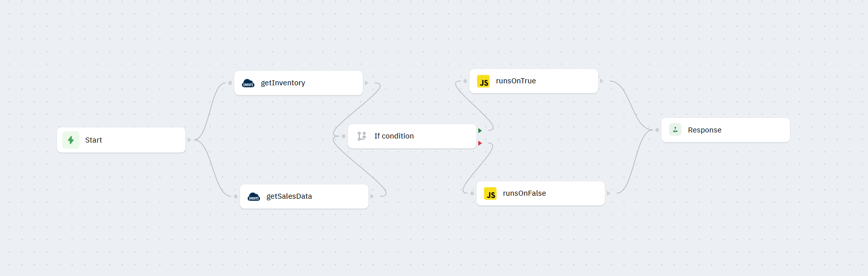Click the Start node lightning bolt icon
Image resolution: width=868 pixels, height=276 pixels.
[71, 140]
